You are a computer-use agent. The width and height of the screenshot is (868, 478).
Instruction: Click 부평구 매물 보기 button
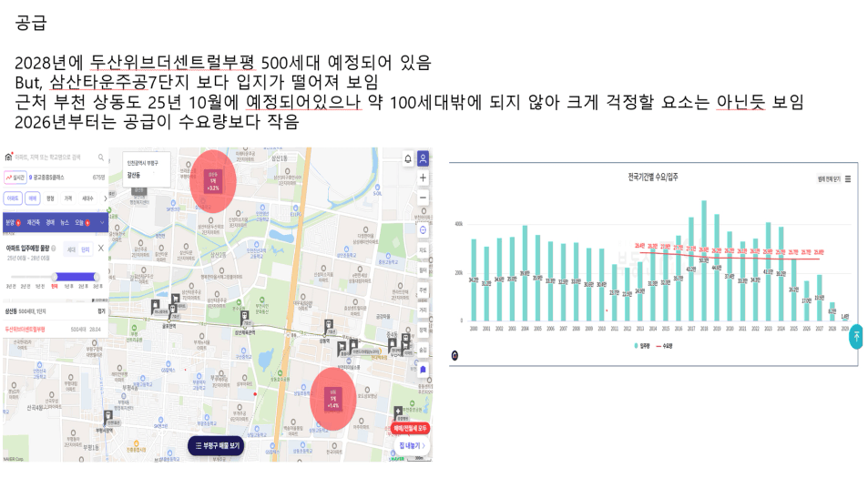tap(217, 446)
